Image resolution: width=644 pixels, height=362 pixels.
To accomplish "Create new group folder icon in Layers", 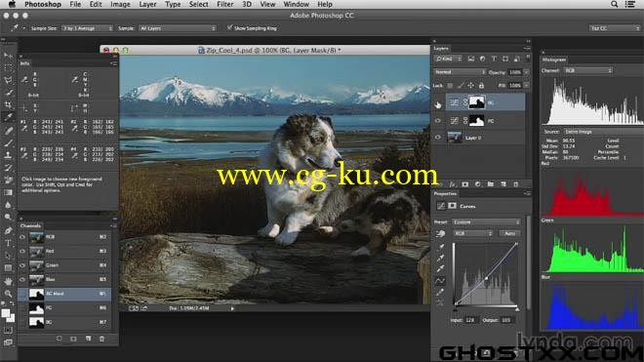I will [x=491, y=184].
